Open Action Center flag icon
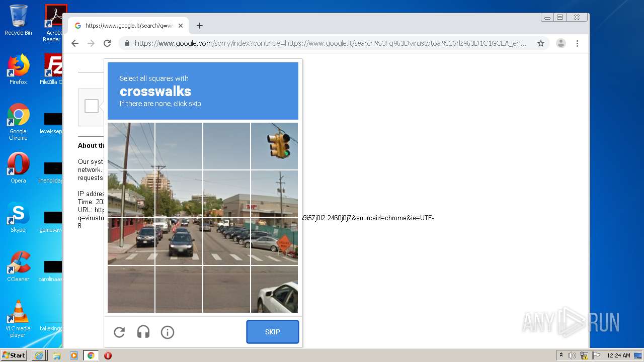Viewport: 644px width, 362px height. [596, 355]
